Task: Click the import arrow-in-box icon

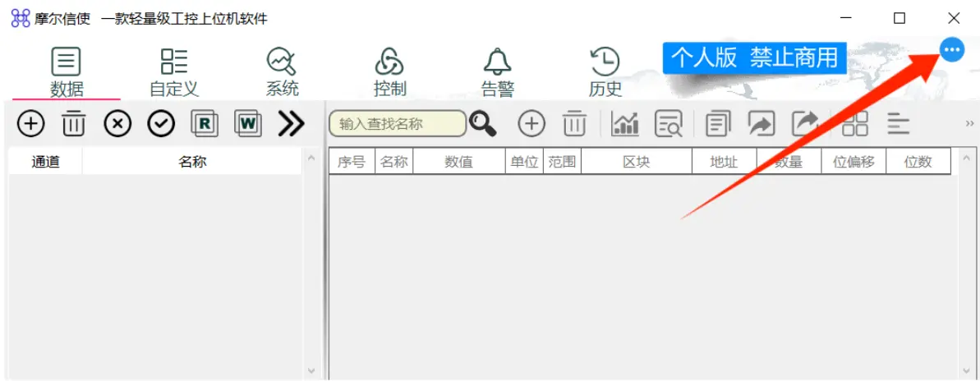Action: 761,124
